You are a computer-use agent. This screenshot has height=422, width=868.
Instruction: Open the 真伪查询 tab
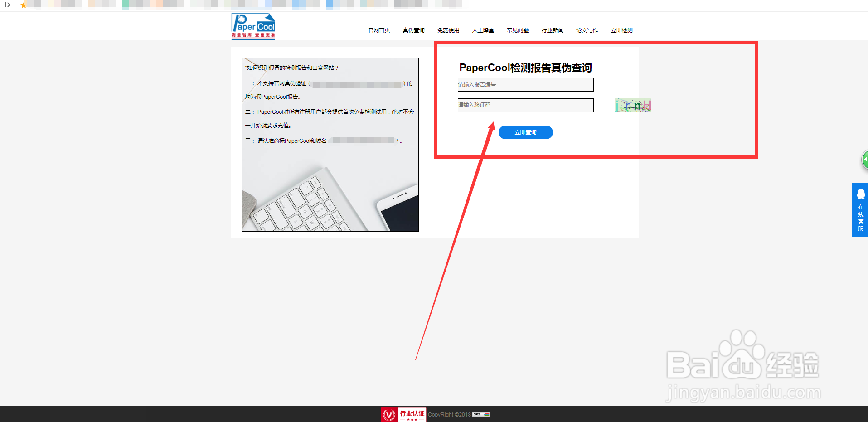pyautogui.click(x=413, y=30)
